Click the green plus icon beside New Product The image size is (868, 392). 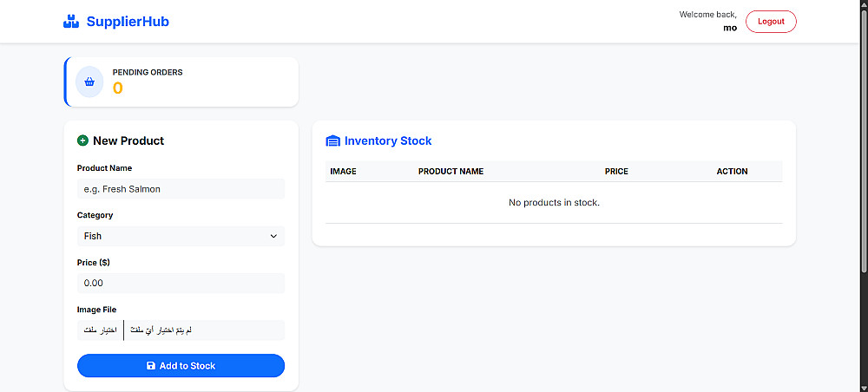[82, 140]
